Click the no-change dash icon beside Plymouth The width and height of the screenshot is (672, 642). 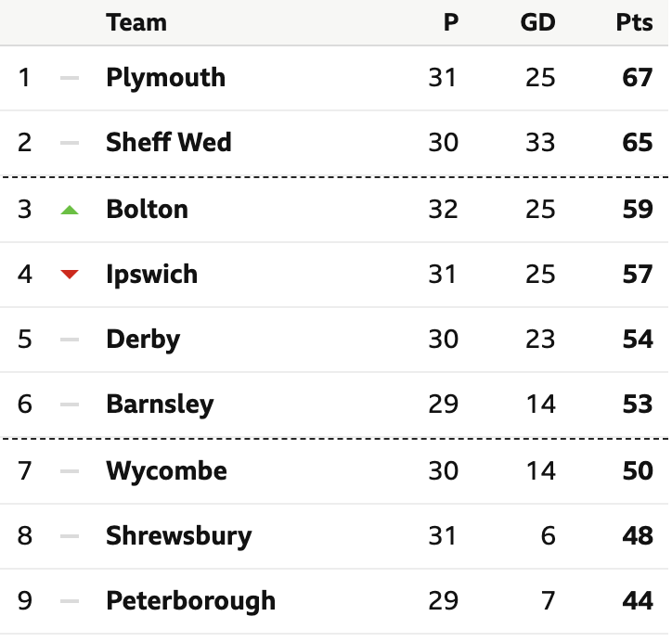click(x=70, y=78)
